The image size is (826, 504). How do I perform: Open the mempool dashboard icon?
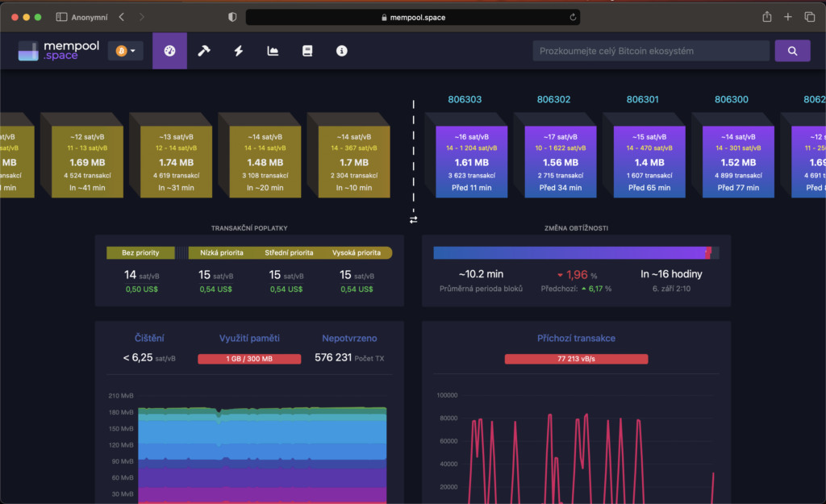(x=169, y=51)
